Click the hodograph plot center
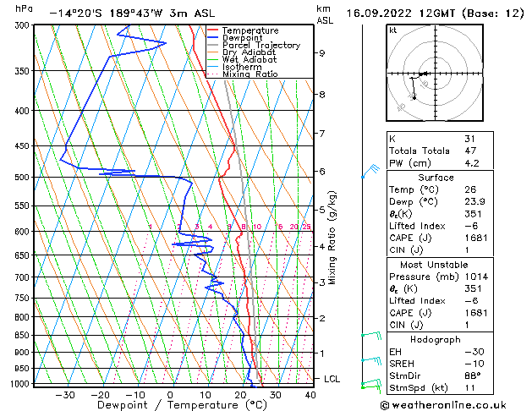This screenshot has width=532, height=411. point(435,74)
